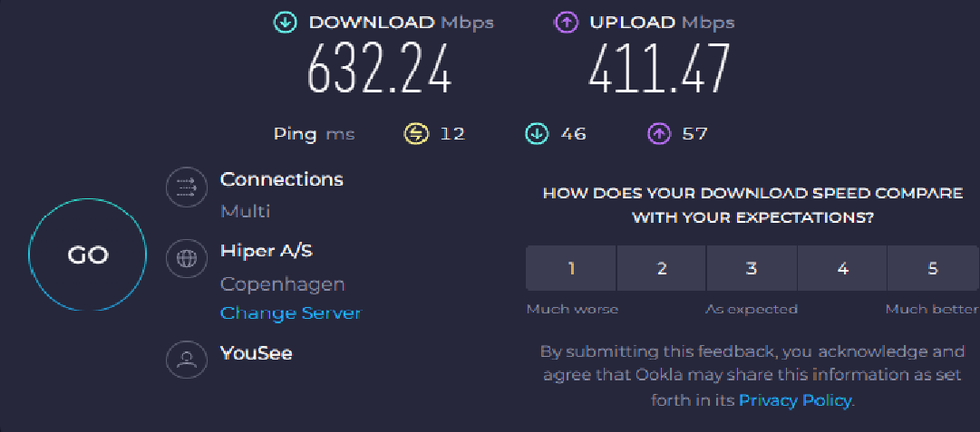Click the teal download ping icon

click(x=537, y=134)
